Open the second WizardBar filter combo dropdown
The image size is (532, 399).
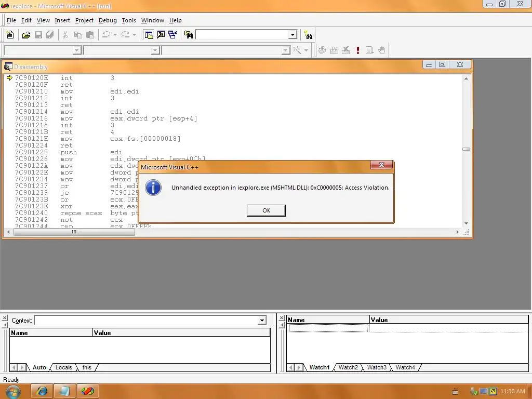click(x=155, y=50)
